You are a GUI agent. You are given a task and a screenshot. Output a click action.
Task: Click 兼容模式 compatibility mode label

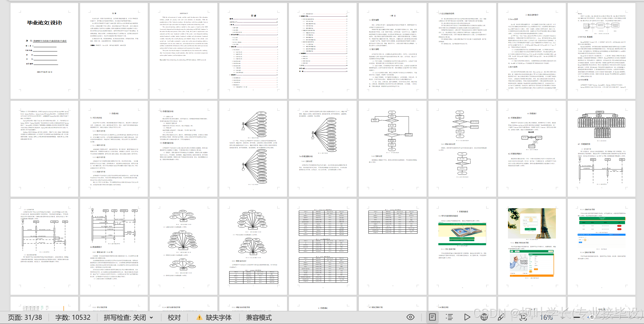click(x=259, y=318)
